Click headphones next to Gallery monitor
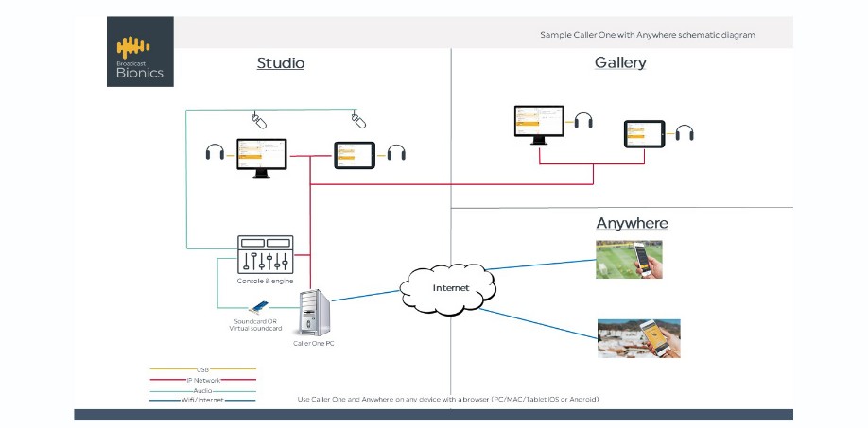The width and height of the screenshot is (868, 428). (583, 121)
